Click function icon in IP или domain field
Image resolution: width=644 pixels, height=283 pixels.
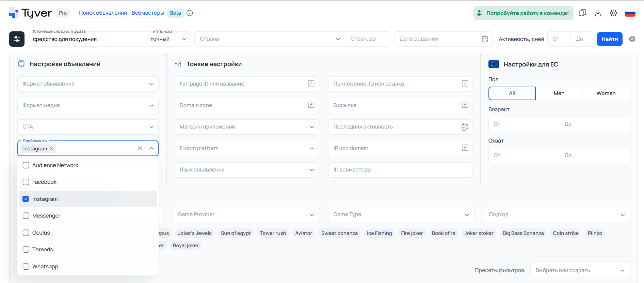coord(465,148)
